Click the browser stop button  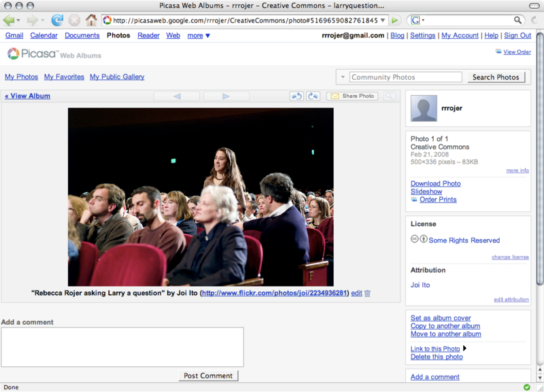tap(74, 20)
